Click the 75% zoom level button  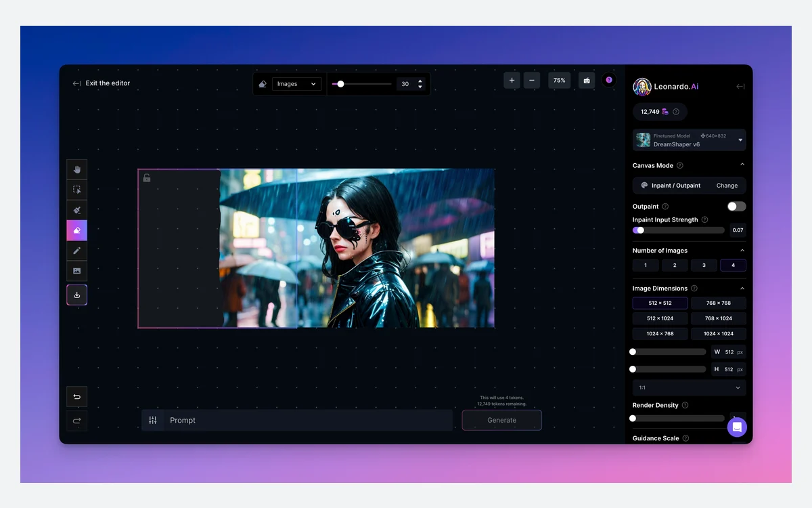[x=559, y=80]
